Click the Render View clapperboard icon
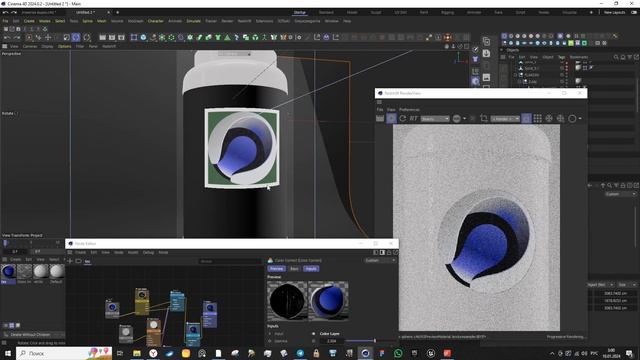 click(102, 38)
